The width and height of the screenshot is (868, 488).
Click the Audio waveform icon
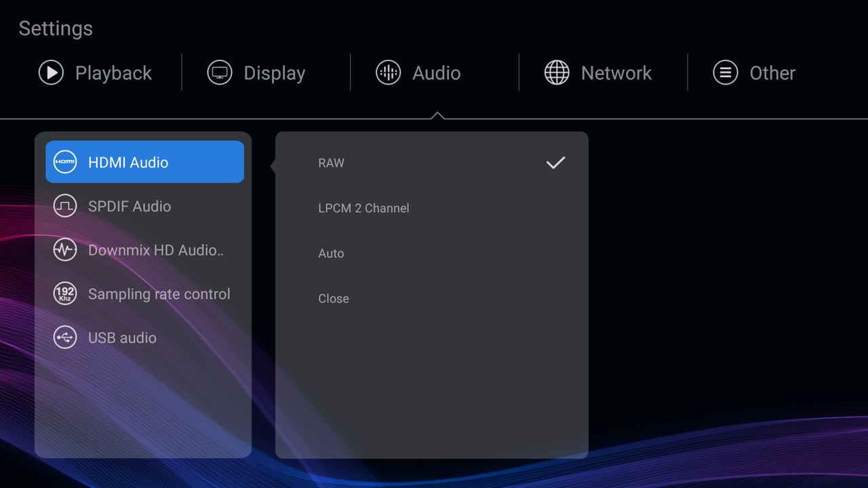click(389, 73)
